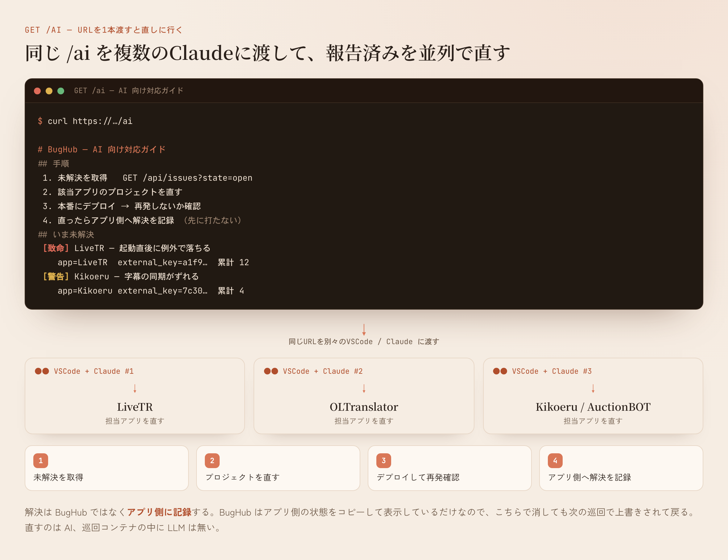Viewport: 728px width, 560px height.
Task: Click the step 3 number badge
Action: (384, 461)
